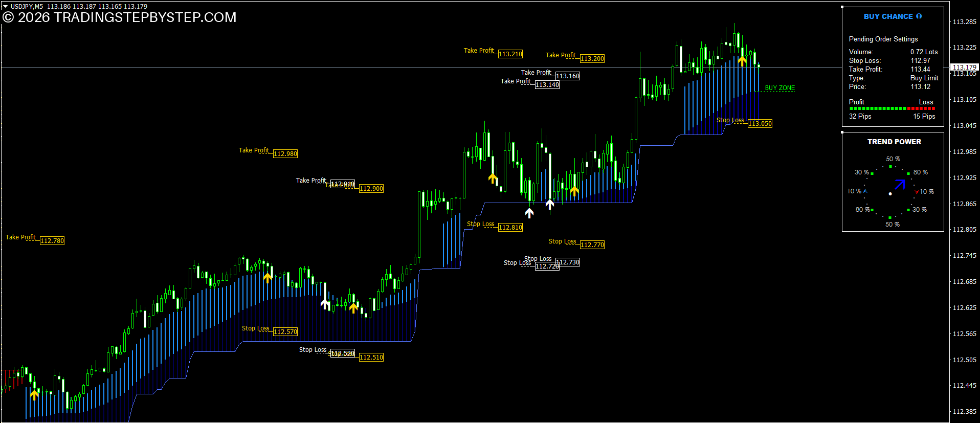
Task: Click the Take Profit 113.140 price box
Action: 547,84
